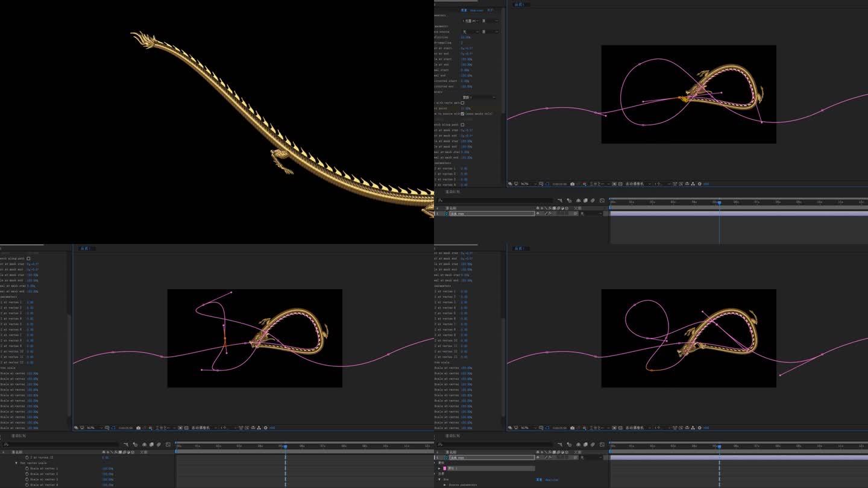Open fast previews options in top-right viewer
Screen dimensions: 868x488
[681, 184]
